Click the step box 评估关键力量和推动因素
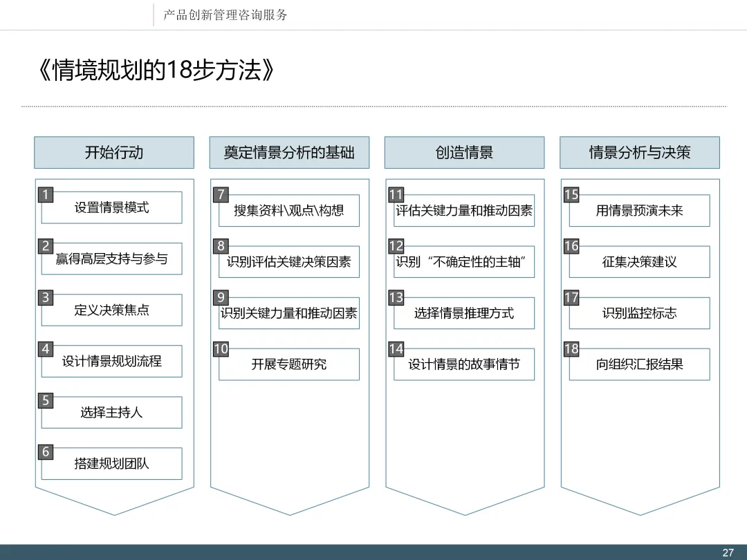The image size is (747, 560). 464,210
